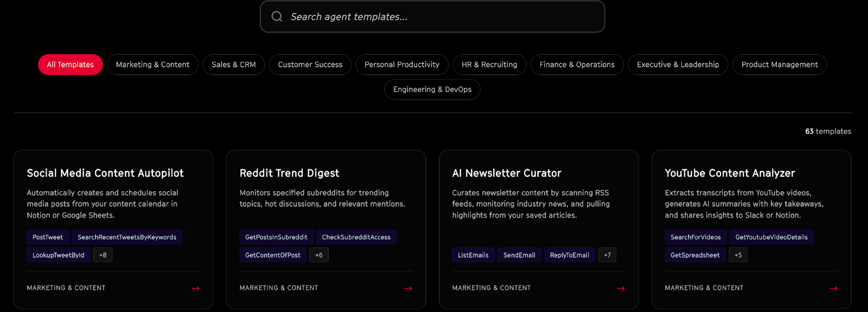Filter by Finance & Operations
868x312 pixels.
(577, 64)
